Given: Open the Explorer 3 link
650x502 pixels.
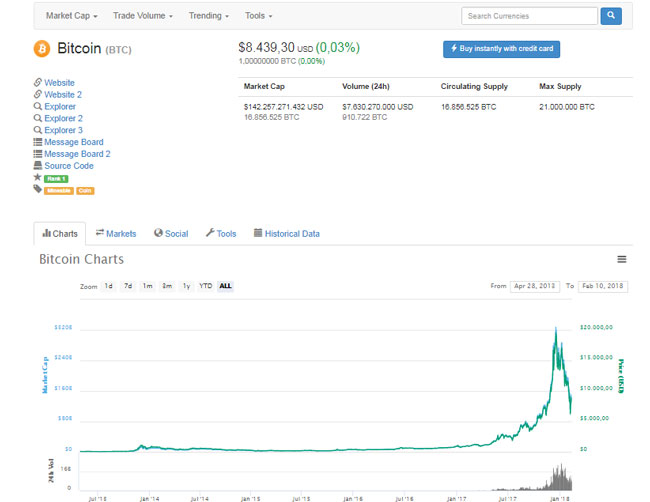Looking at the screenshot, I should [x=63, y=130].
